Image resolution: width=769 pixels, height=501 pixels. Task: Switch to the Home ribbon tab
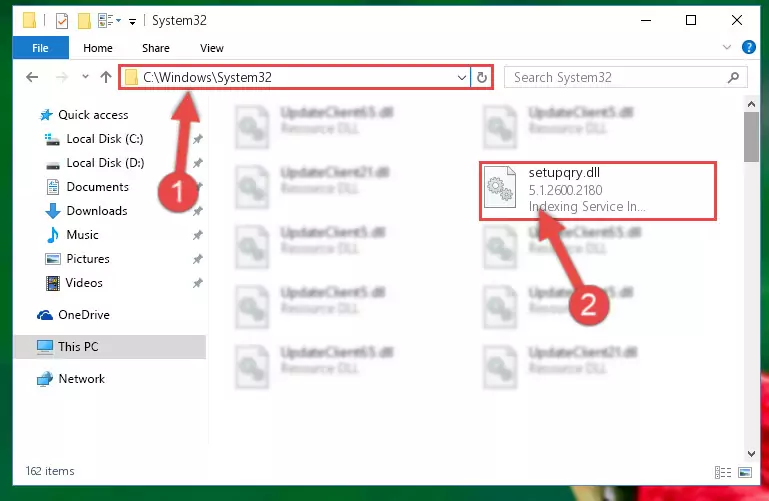coord(98,48)
